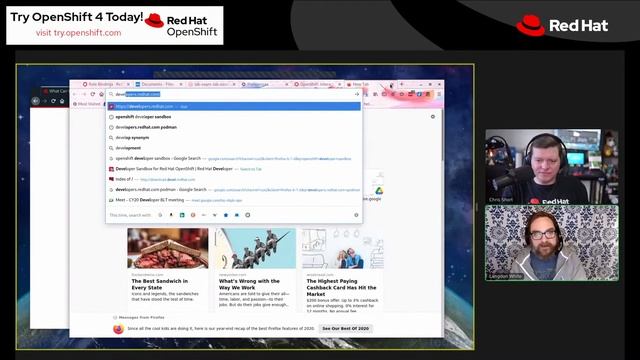Screen dimensions: 640x360
Task: Close the Documents - Files tab
Action: (181, 84)
